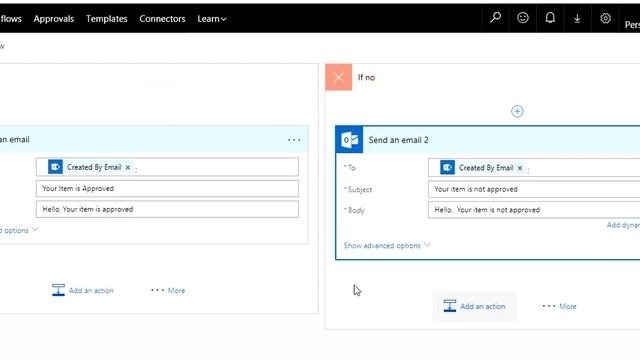This screenshot has height=360, width=640.
Task: Open the flows menu item
Action: tap(11, 19)
